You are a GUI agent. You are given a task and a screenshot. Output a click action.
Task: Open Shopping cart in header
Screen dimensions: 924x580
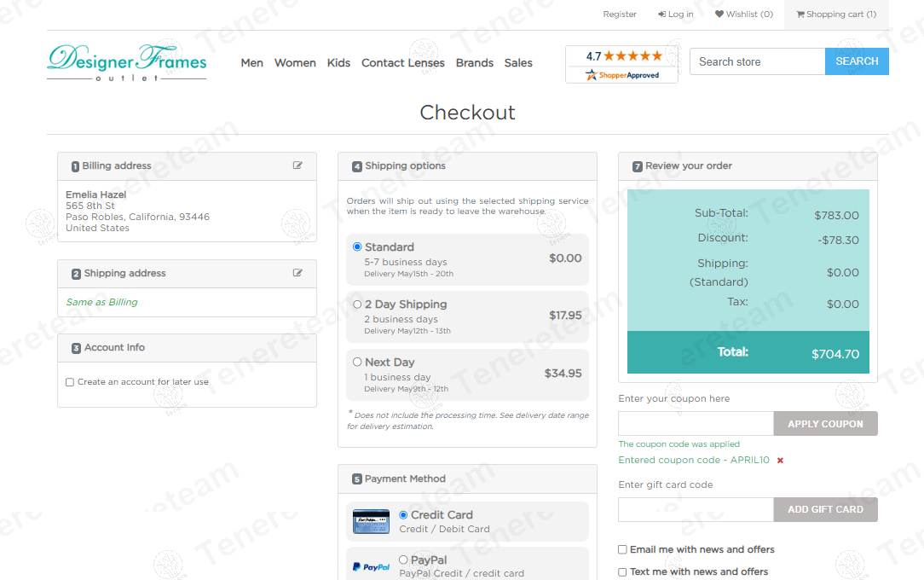pyautogui.click(x=835, y=14)
